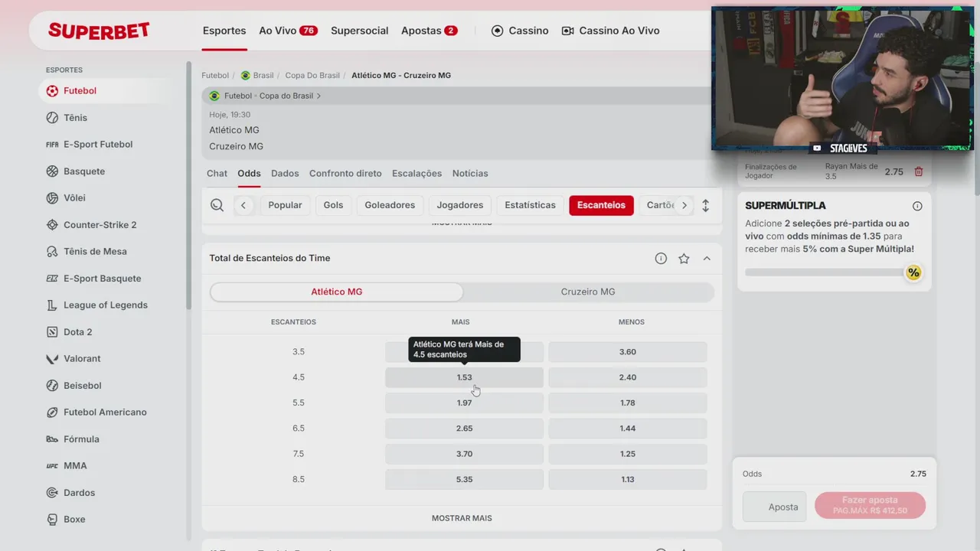Click Copa Do Brasil breadcrumb

pyautogui.click(x=312, y=76)
